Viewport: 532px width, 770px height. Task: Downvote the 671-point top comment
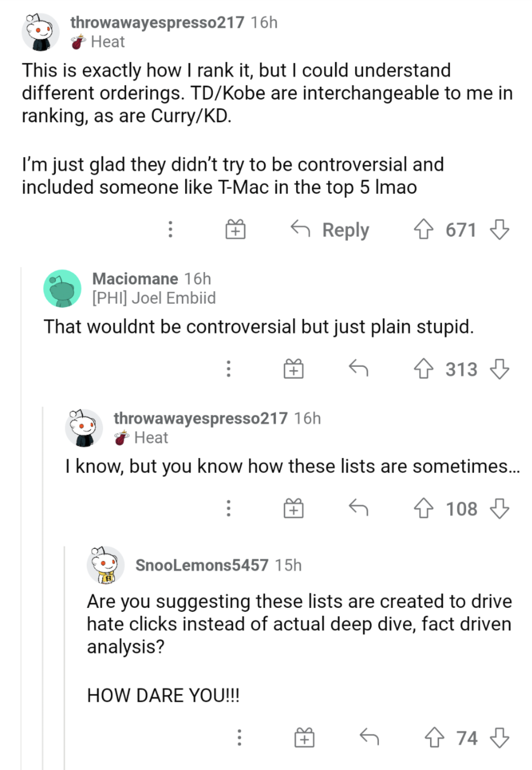click(500, 230)
